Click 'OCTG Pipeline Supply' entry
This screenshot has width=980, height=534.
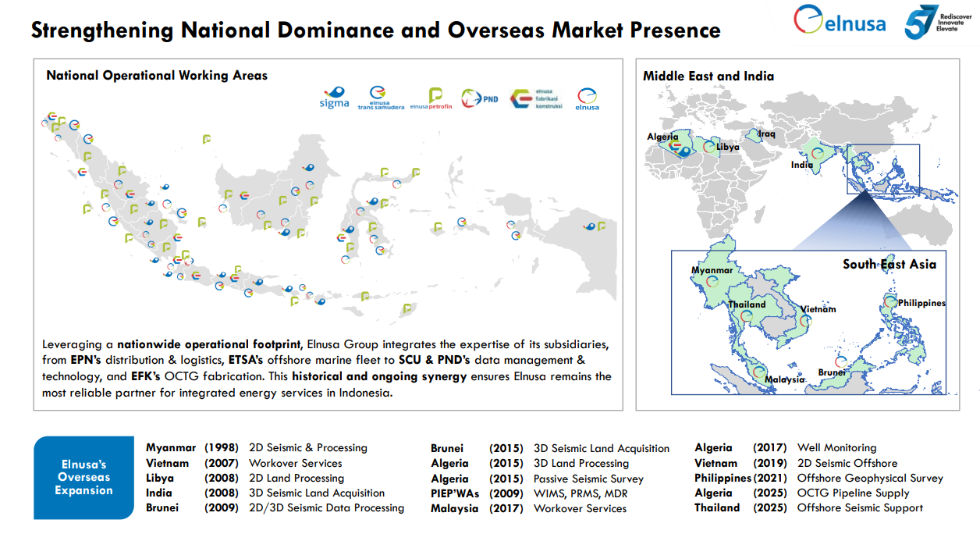coord(854,493)
